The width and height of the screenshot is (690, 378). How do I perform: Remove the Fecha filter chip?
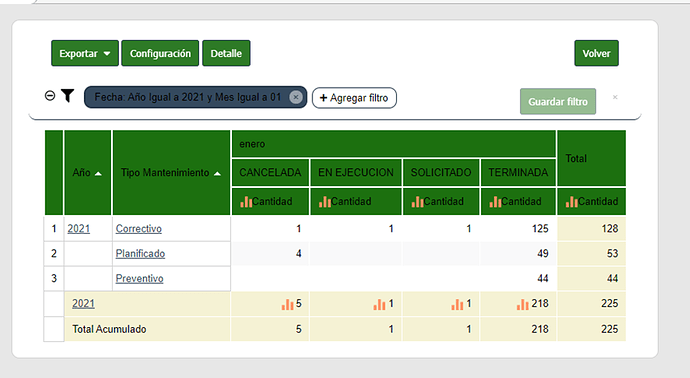pos(296,97)
